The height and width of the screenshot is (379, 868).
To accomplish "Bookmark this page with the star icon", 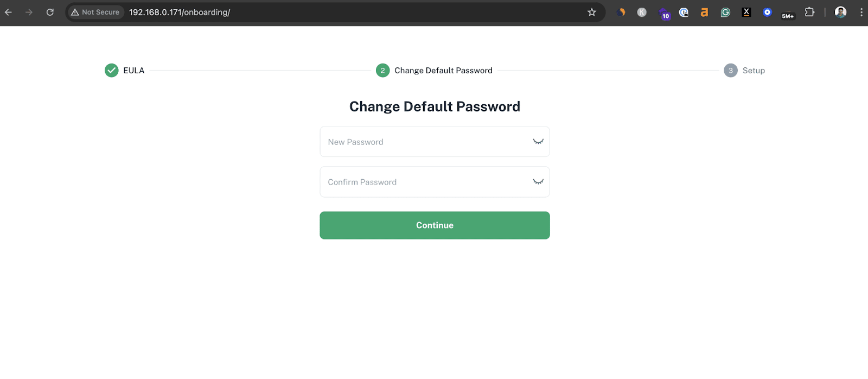I will coord(592,12).
